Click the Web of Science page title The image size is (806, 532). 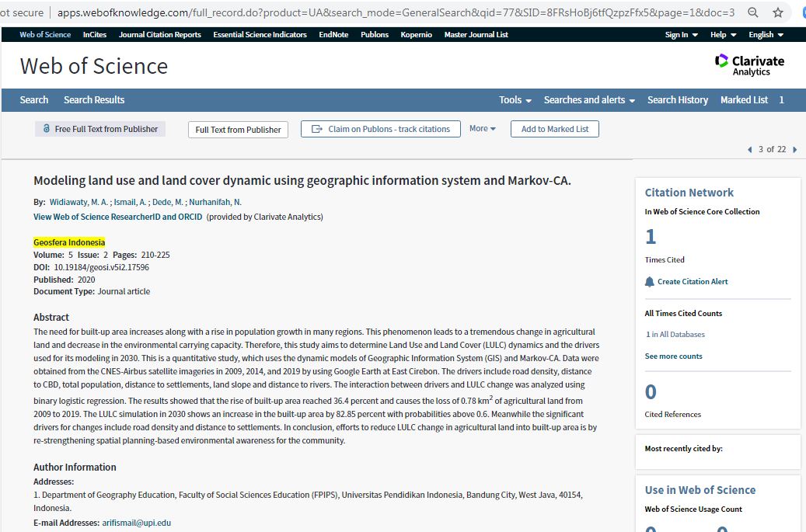pyautogui.click(x=94, y=66)
